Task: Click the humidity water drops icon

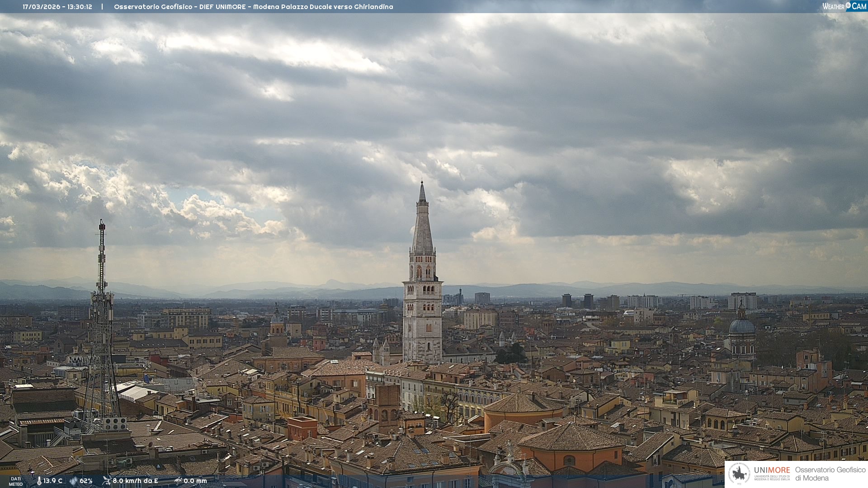Action: [73, 481]
